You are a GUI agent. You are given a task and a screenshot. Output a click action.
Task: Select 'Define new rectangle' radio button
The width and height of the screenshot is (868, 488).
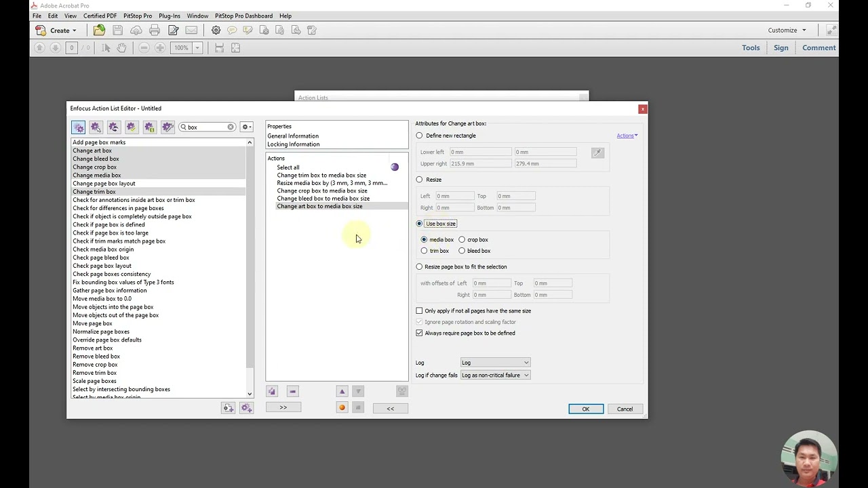click(x=420, y=136)
